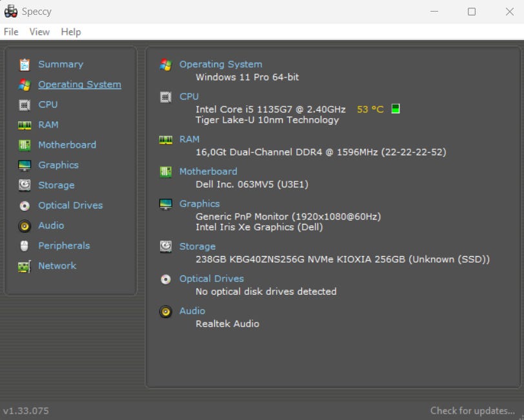Open Motherboard details from sidebar
524x420 pixels.
[x=67, y=145]
